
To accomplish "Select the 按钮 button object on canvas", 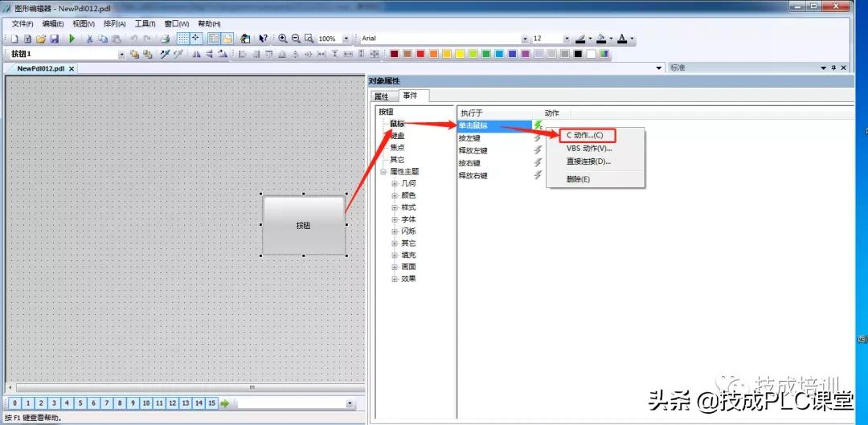I will tap(303, 225).
